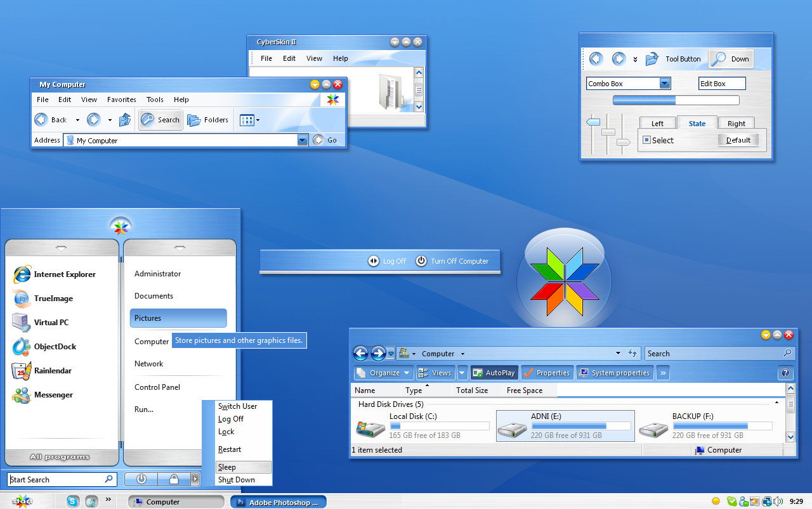Viewport: 812px width, 509px height.
Task: Open the View menu in CyberSkin II
Action: pos(315,58)
